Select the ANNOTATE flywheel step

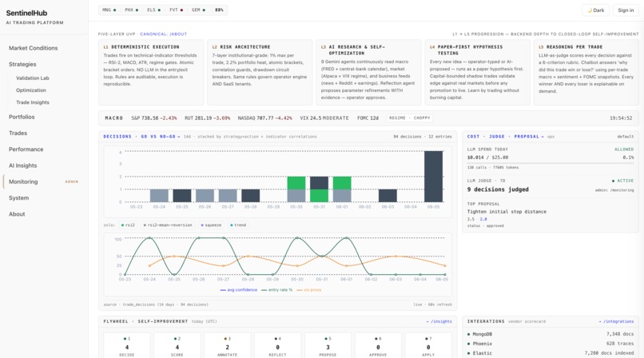click(227, 346)
